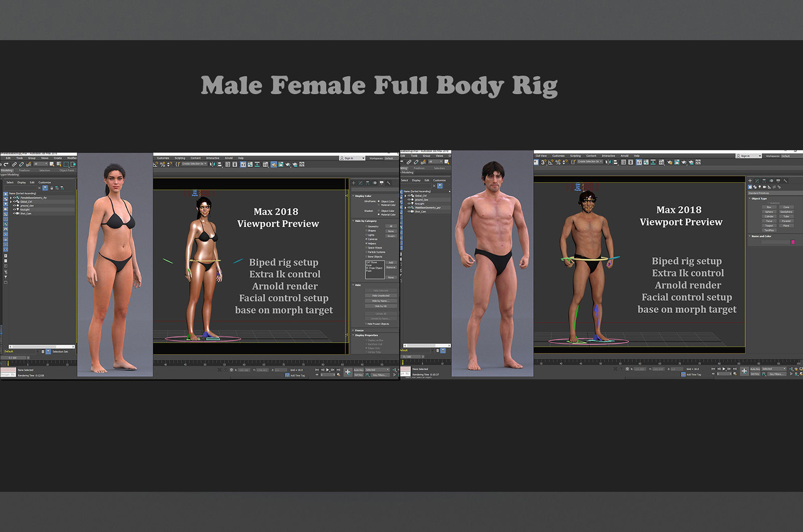Click horizontal scrollbar in female scene explorer
Screen dimensions: 803x532
tap(42, 346)
